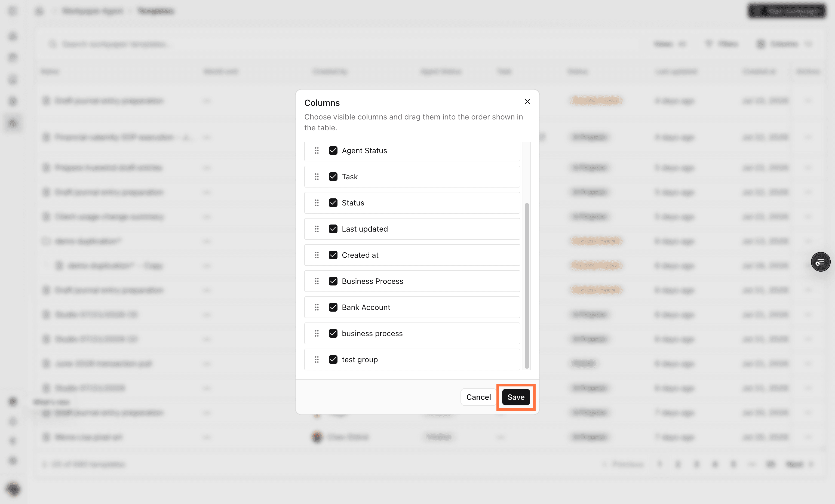Click the drag handle next to Created at
Image resolution: width=835 pixels, height=504 pixels.
point(317,255)
